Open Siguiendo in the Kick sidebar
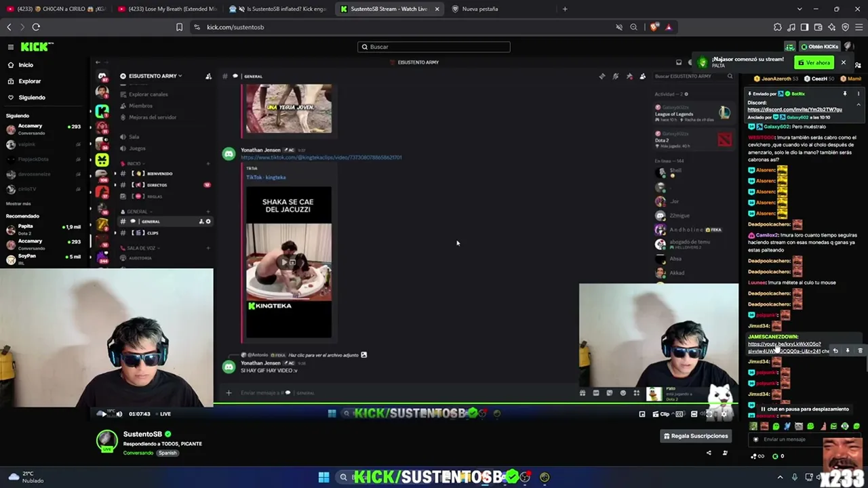Screen dimensions: 868x488 (x=31, y=98)
